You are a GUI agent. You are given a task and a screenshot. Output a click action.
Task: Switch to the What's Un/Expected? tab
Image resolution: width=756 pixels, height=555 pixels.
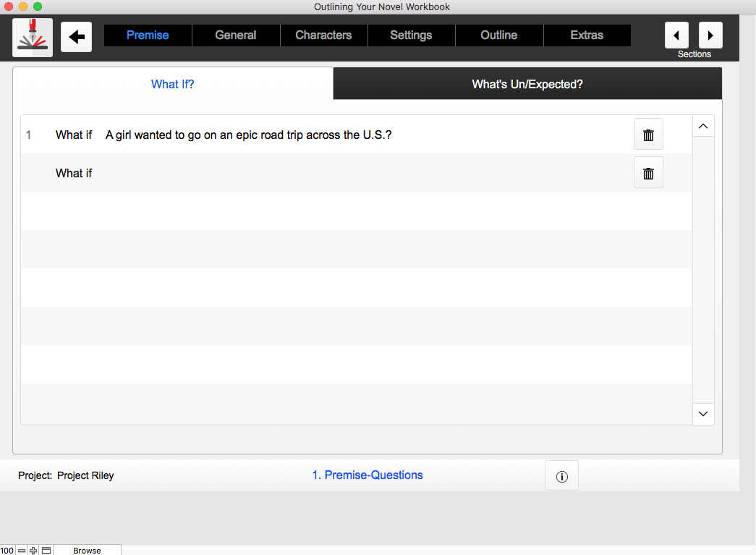tap(527, 84)
